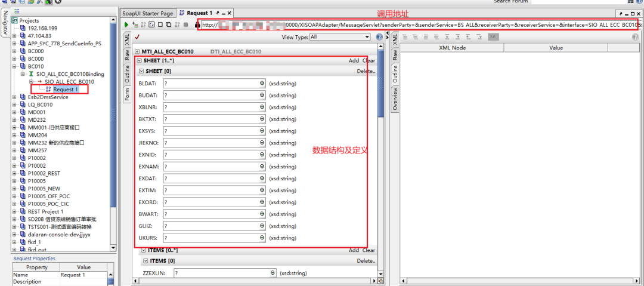Click Delete.. for SHEET [0]

pyautogui.click(x=366, y=71)
